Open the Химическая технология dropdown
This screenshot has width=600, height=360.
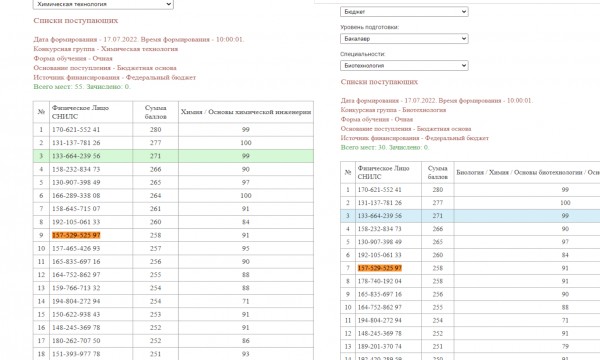103,4
